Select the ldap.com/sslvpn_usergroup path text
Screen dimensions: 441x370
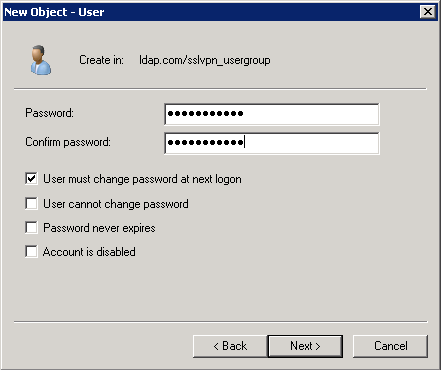pos(205,60)
